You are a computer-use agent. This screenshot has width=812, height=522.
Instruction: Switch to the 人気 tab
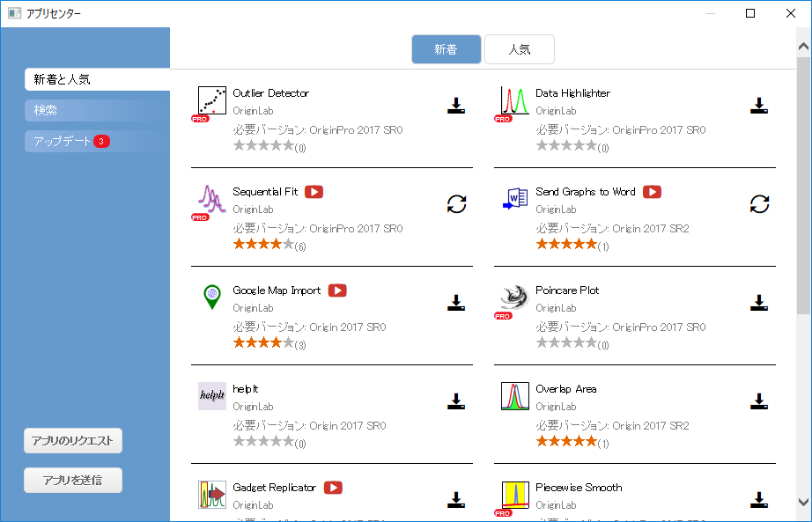click(520, 49)
